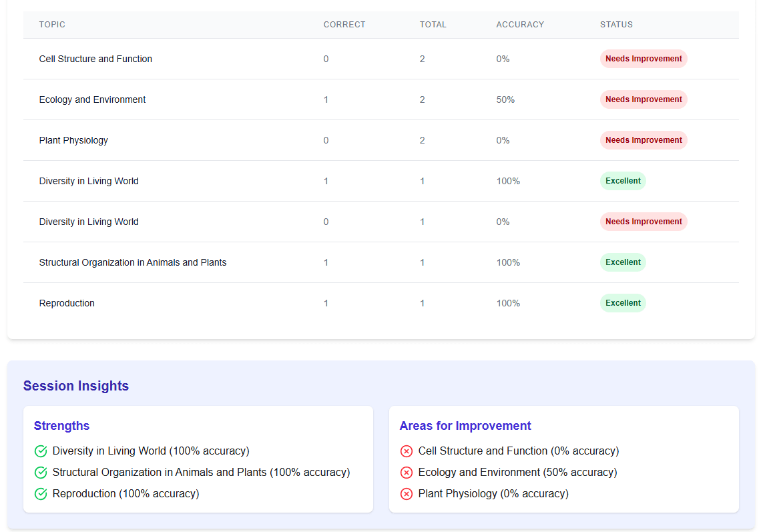Screen dimensions: 763x532
Task: Sort table by the CORRECT column header
Action: point(344,25)
